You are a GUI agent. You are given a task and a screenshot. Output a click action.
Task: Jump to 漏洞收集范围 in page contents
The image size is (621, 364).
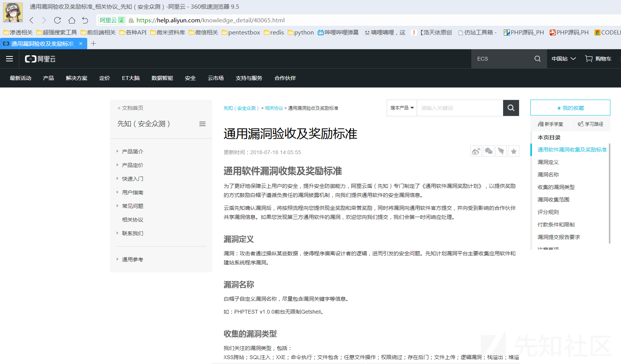[554, 200]
